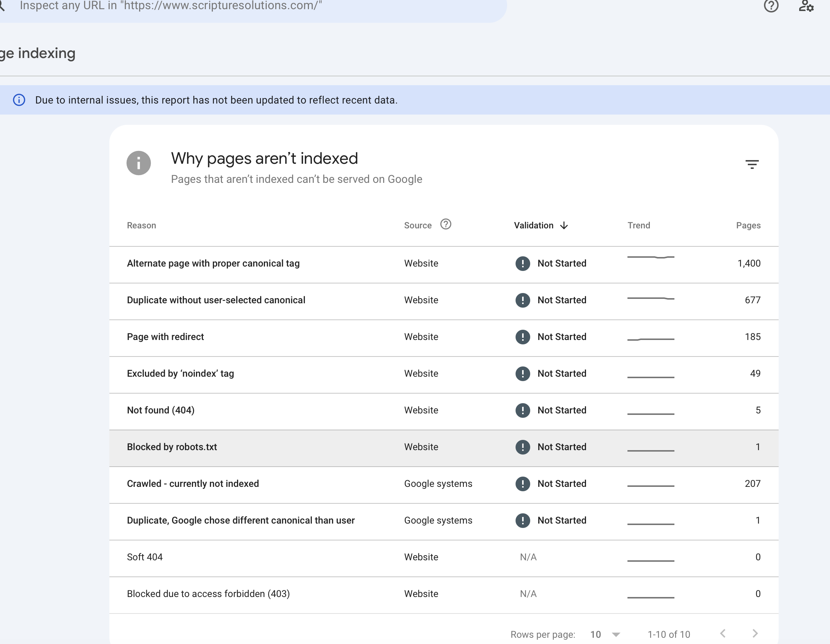Open the Not found (404) row

coord(444,411)
